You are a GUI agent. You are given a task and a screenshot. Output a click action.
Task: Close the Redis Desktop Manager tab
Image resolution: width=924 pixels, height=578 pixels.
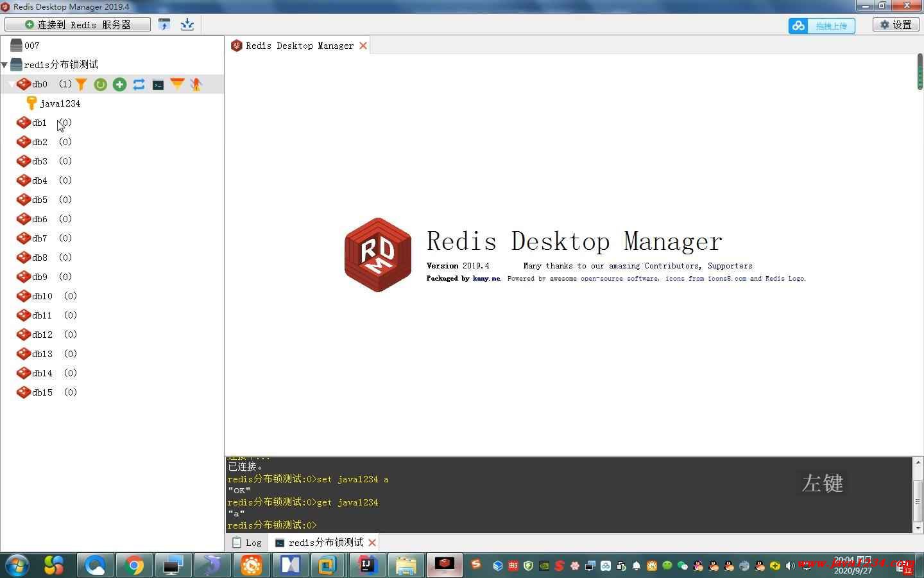[363, 46]
